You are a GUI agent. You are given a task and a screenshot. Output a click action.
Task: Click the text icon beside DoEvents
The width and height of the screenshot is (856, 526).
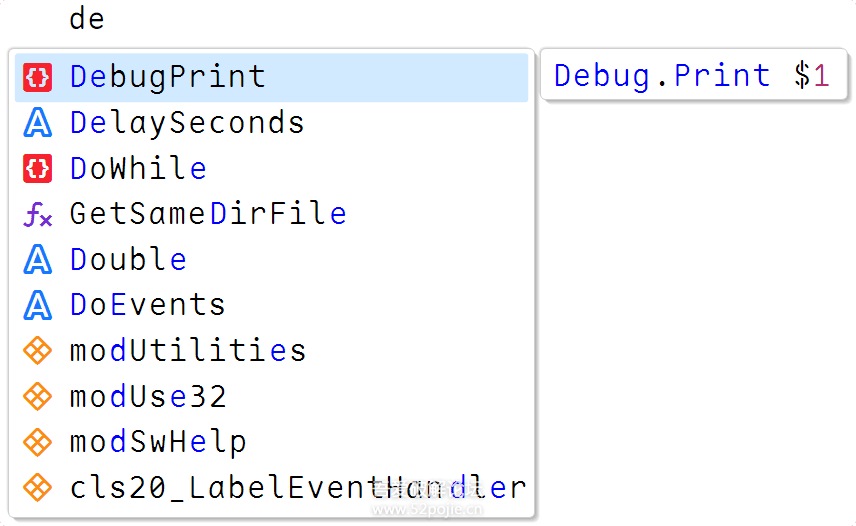pos(37,305)
